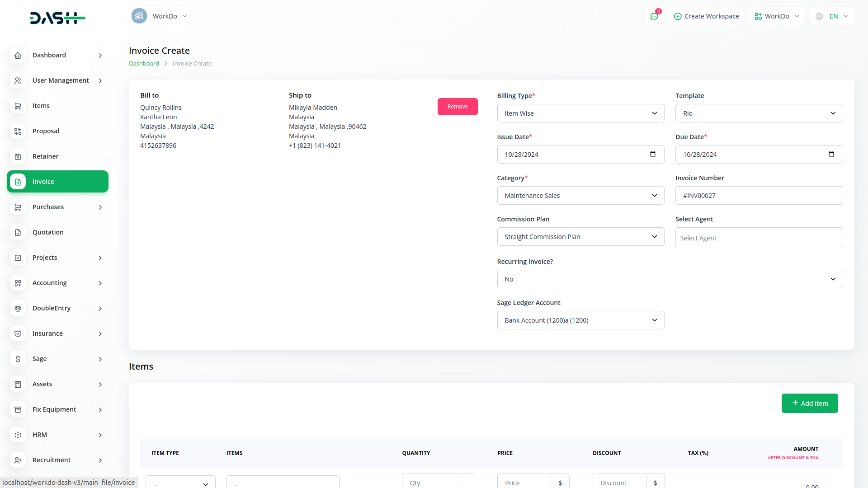Follow the Dashboard breadcrumb link
The height and width of the screenshot is (488, 868).
(x=144, y=64)
